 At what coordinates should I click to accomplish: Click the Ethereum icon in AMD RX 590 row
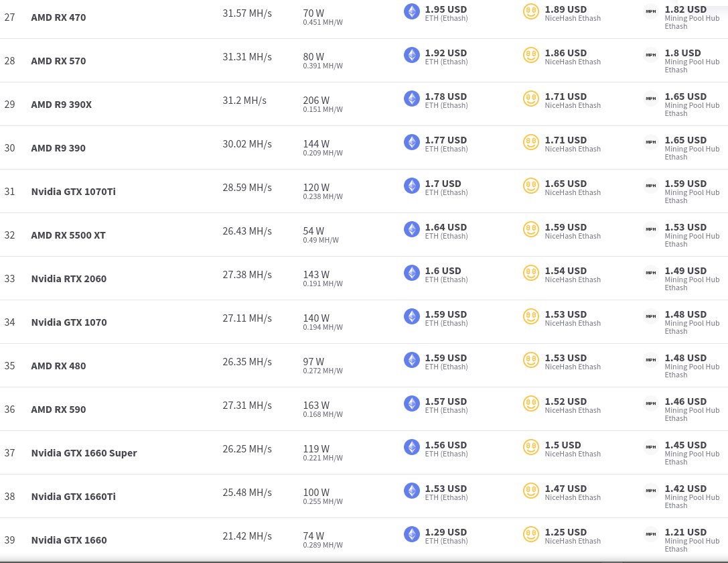point(411,403)
